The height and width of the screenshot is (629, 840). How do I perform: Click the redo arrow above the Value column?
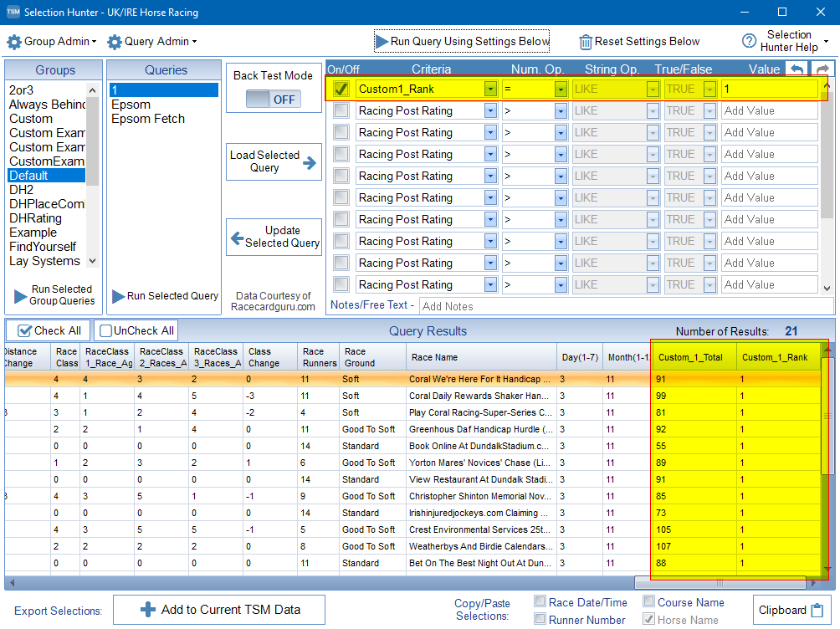point(822,69)
